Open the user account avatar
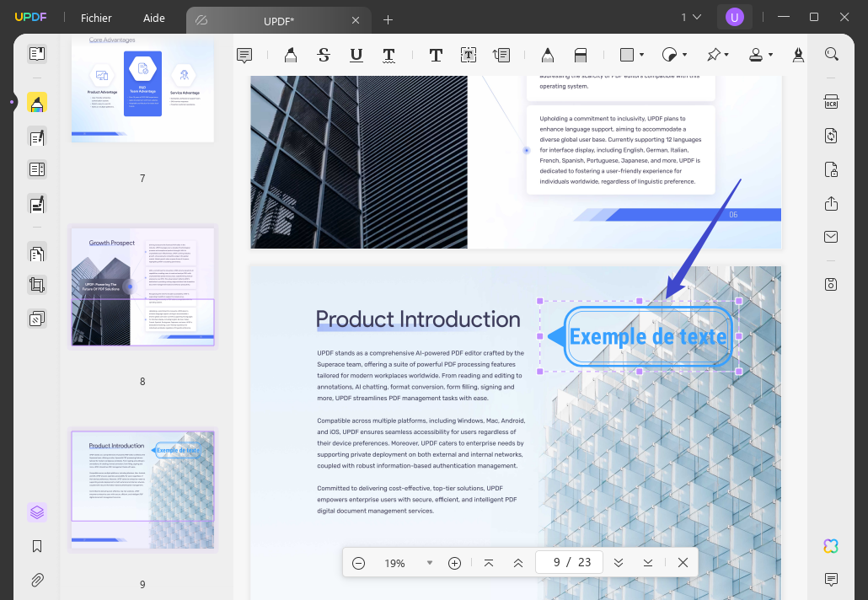The width and height of the screenshot is (868, 600). 735,17
